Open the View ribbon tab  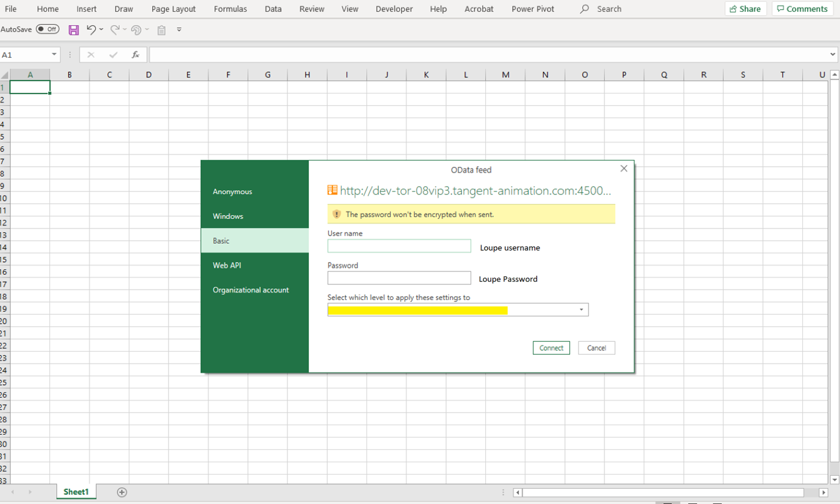click(x=350, y=9)
